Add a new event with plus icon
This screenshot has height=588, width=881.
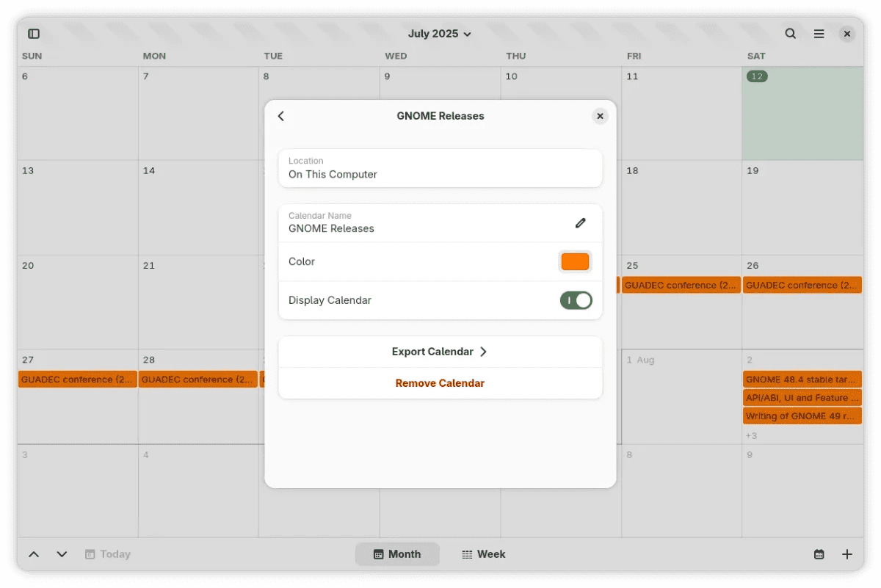click(x=846, y=554)
